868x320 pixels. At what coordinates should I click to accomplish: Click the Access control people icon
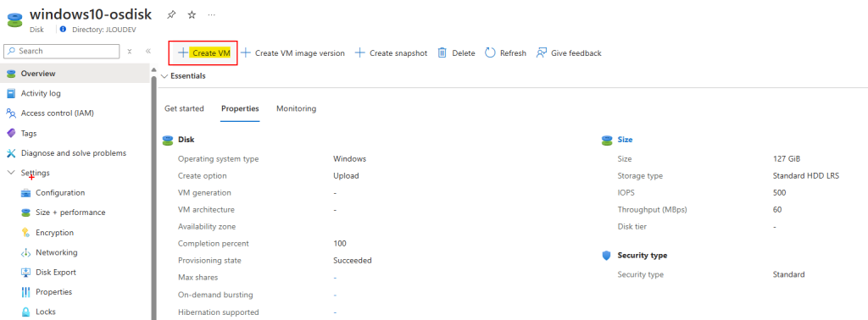point(10,113)
